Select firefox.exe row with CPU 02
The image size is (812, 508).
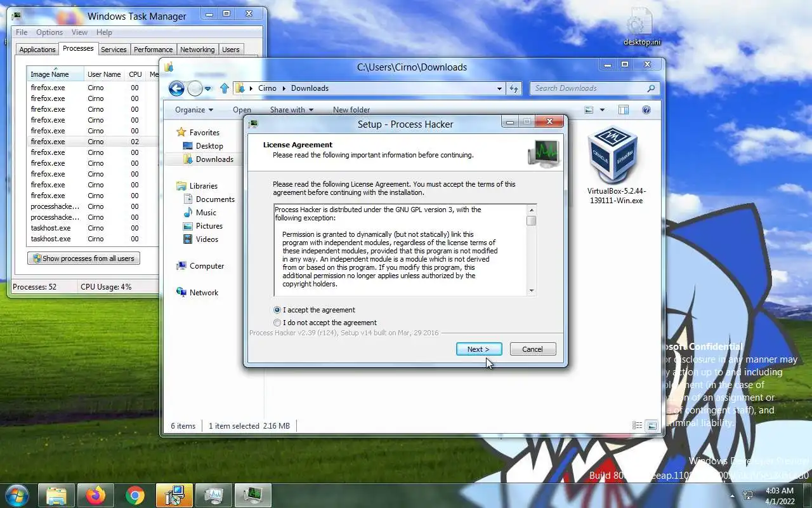92,142
